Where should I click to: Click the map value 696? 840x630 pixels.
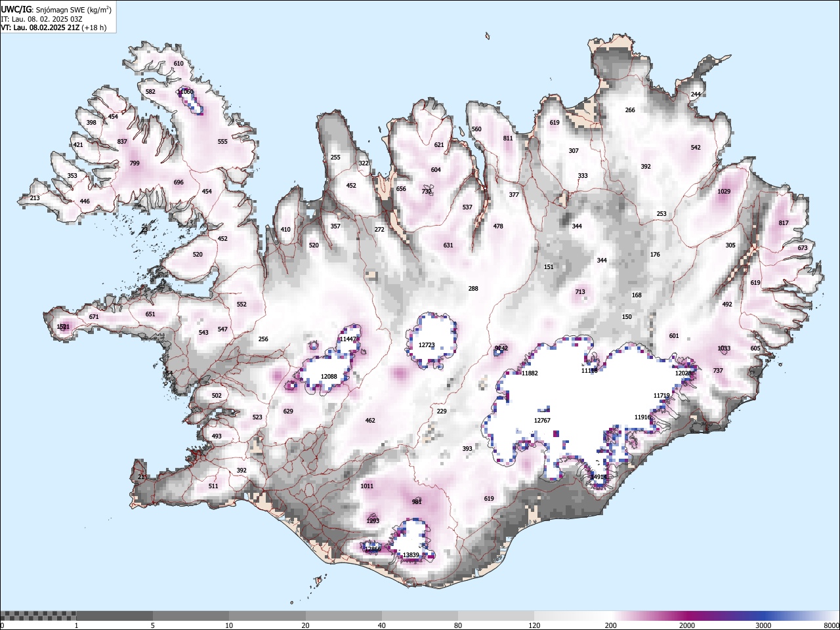coord(178,183)
